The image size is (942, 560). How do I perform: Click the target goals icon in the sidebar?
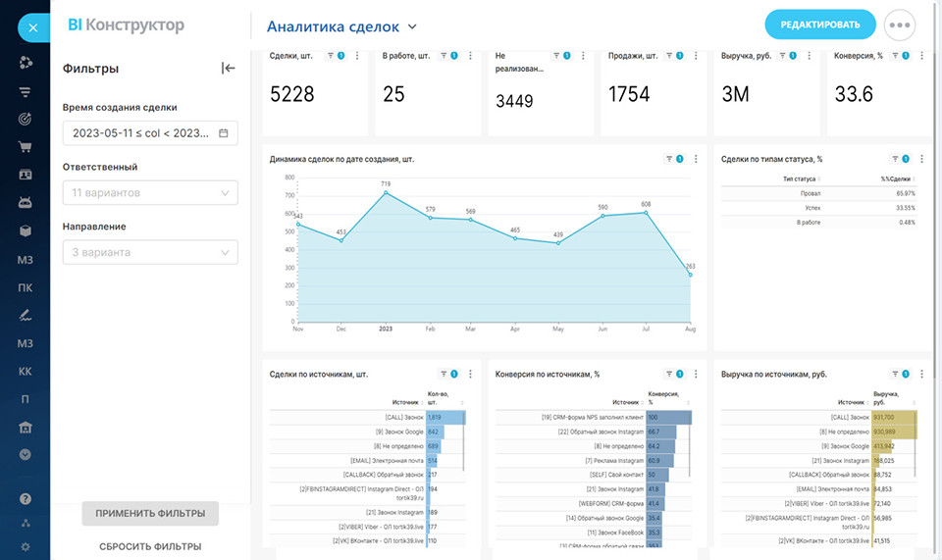coord(25,119)
